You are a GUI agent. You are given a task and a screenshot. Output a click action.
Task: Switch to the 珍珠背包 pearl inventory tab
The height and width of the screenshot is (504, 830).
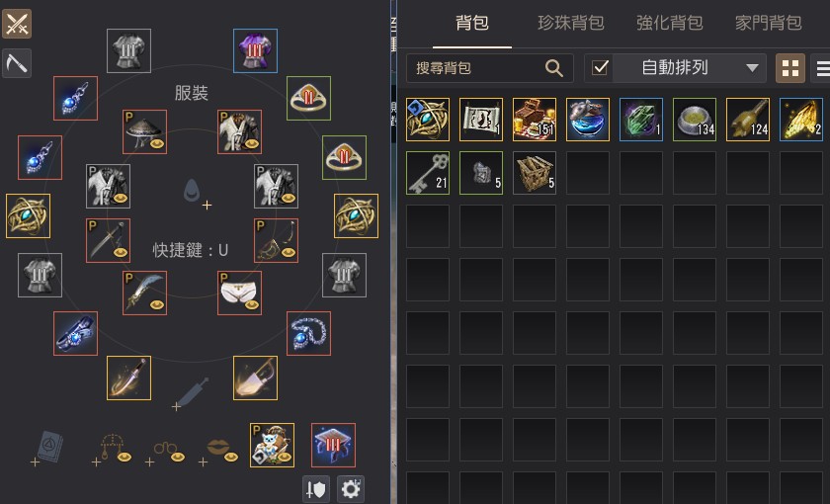pyautogui.click(x=571, y=23)
